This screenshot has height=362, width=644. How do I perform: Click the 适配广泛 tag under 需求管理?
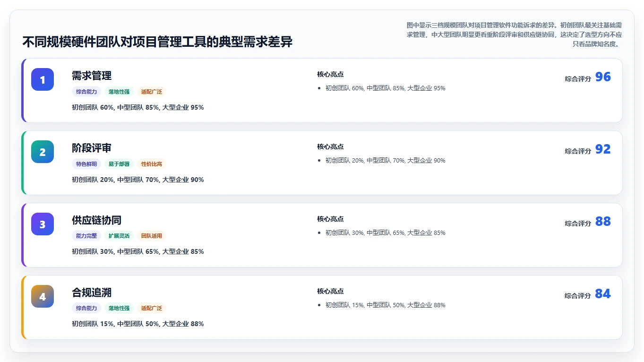point(152,92)
